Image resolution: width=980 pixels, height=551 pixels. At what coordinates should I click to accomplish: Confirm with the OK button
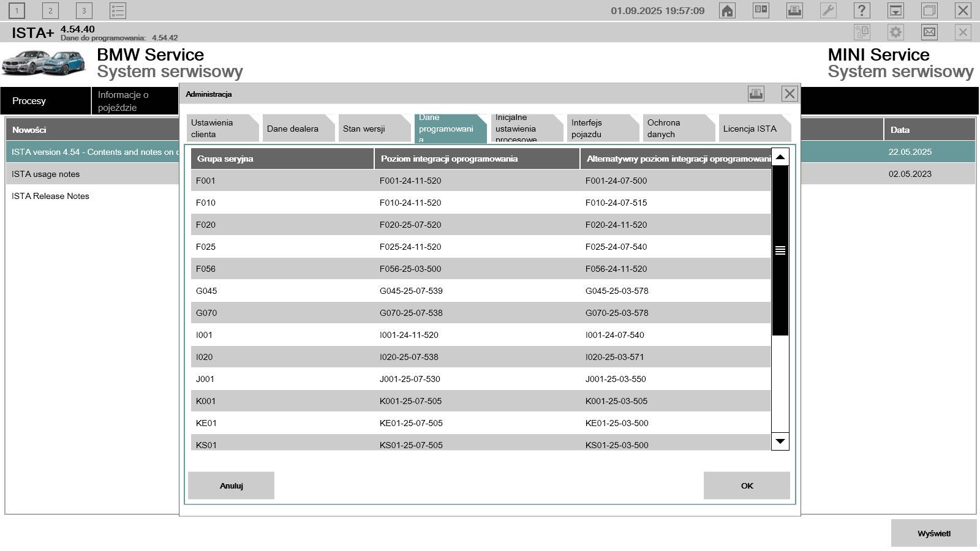click(747, 485)
